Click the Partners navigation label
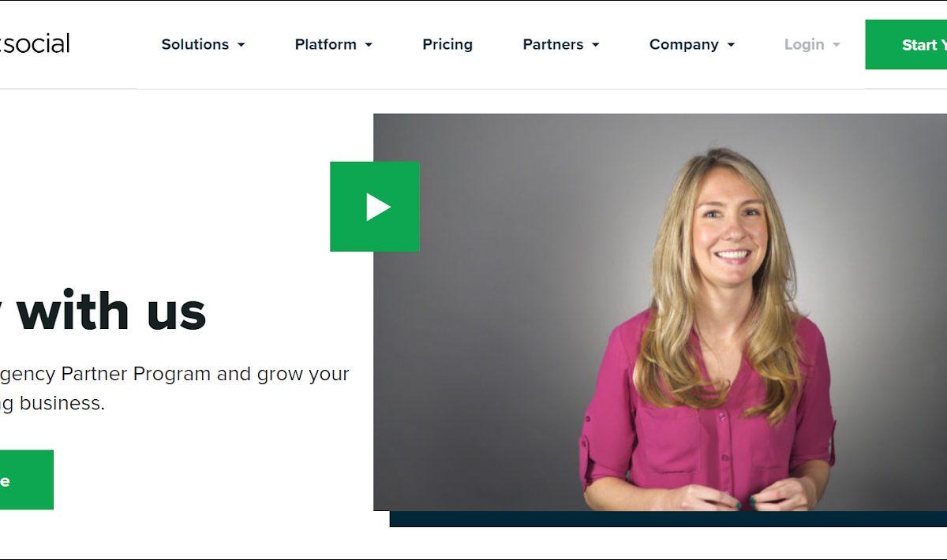Image resolution: width=947 pixels, height=560 pixels. [x=553, y=44]
